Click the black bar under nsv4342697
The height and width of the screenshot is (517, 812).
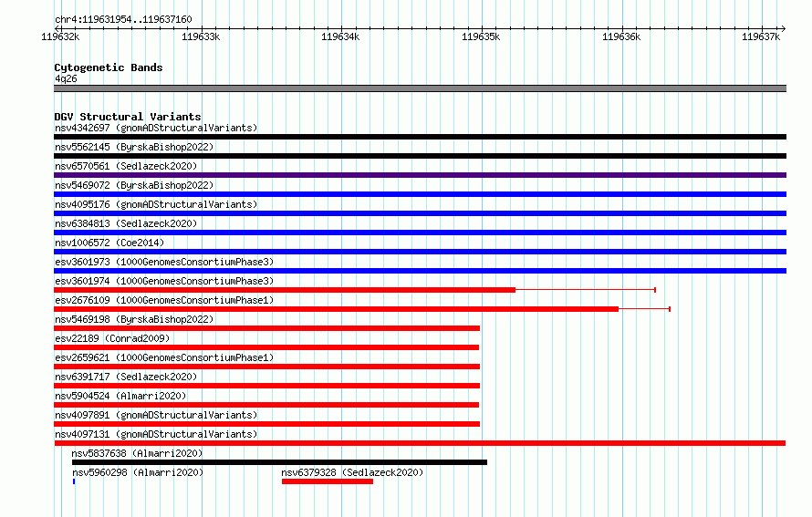click(420, 137)
